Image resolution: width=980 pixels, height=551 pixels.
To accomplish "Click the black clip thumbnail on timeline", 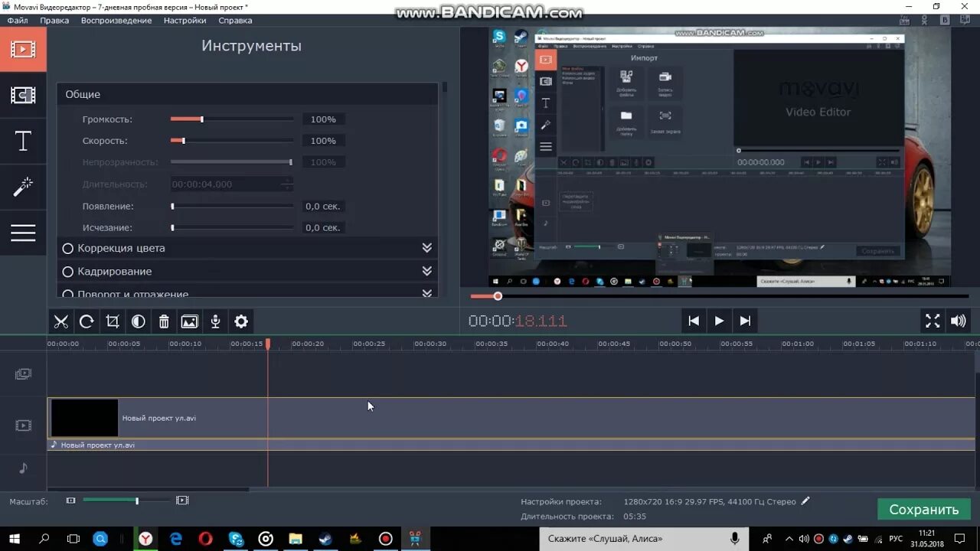I will (84, 418).
